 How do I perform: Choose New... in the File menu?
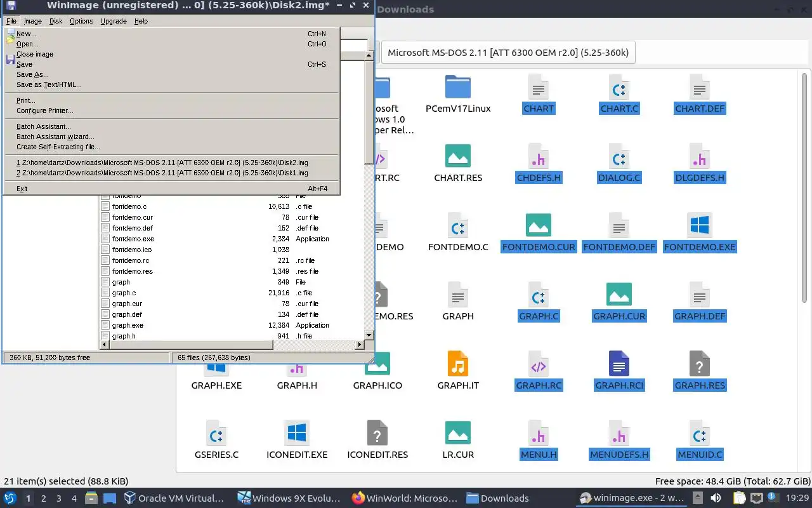coord(172,34)
